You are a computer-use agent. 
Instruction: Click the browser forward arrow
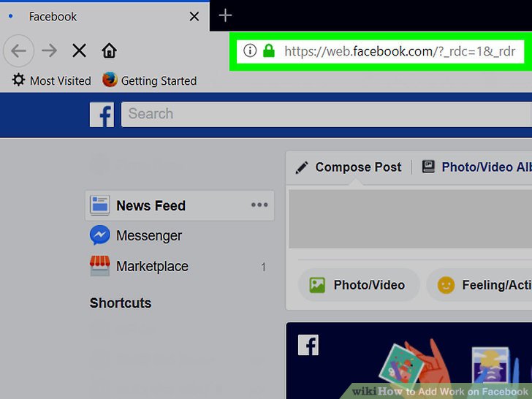coord(50,51)
